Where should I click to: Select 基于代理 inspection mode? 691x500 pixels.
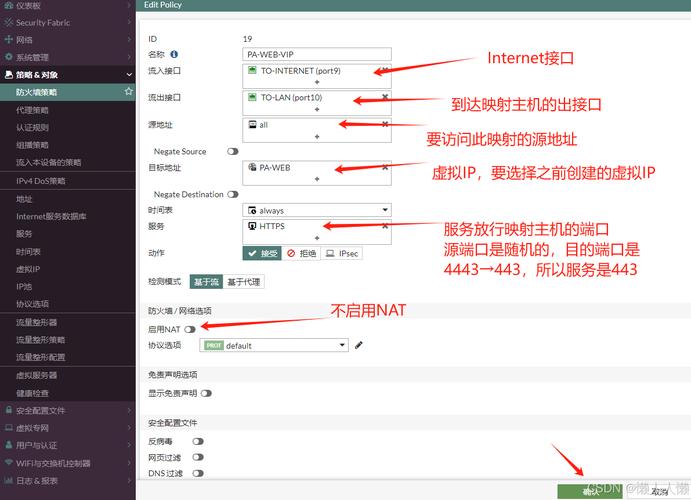244,282
